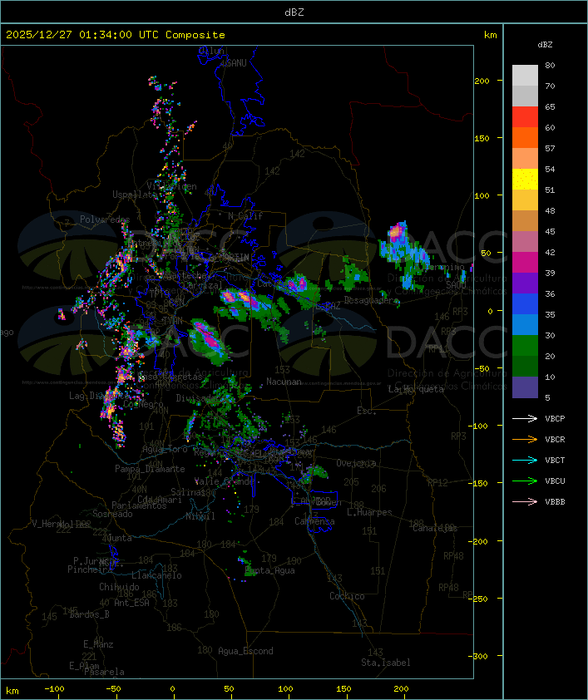The width and height of the screenshot is (588, 700).
Task: Select the dark green 10-20 dBZ swatch
Action: [x=525, y=366]
